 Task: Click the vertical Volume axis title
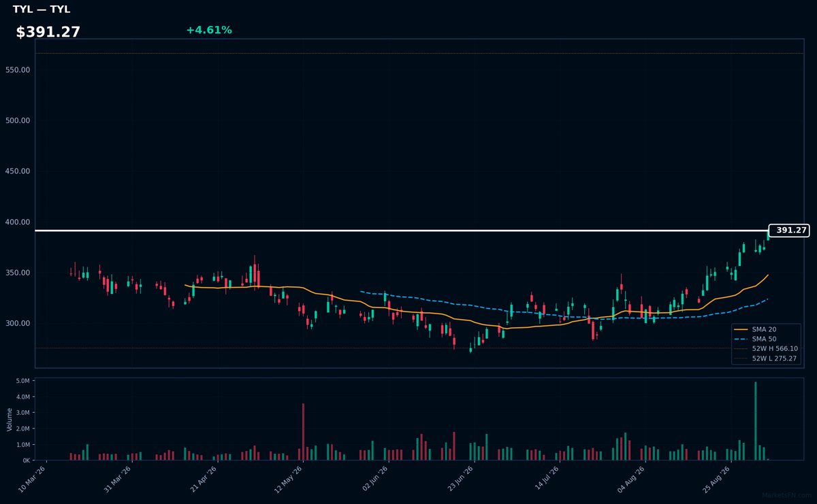10,420
